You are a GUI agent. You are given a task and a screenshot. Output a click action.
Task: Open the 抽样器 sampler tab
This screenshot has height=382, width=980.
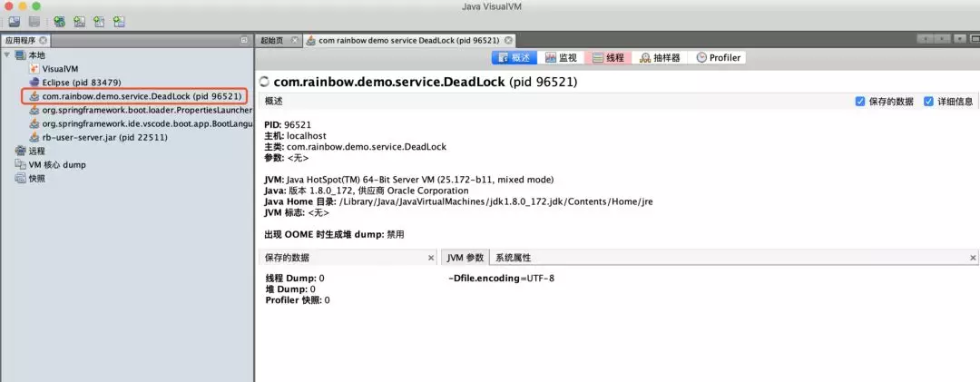660,57
